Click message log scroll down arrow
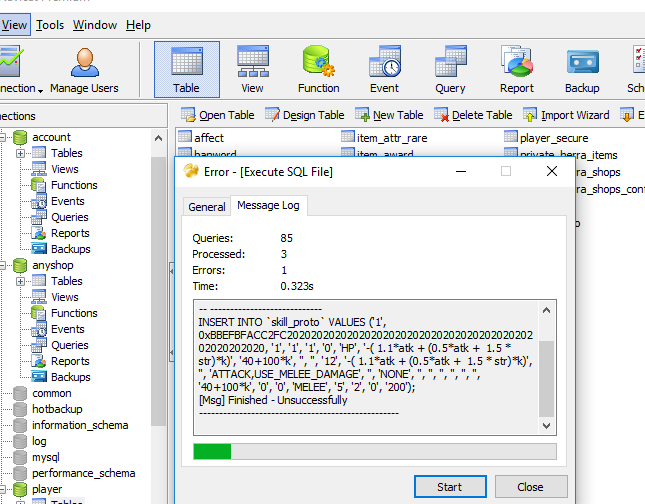Image resolution: width=645 pixels, height=504 pixels. click(x=546, y=426)
